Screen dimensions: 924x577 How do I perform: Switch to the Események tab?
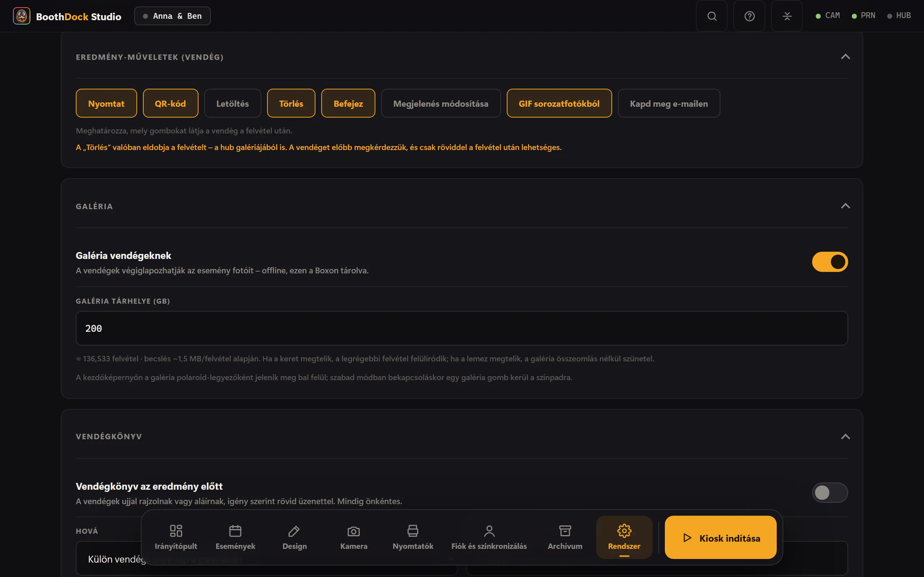pyautogui.click(x=235, y=537)
